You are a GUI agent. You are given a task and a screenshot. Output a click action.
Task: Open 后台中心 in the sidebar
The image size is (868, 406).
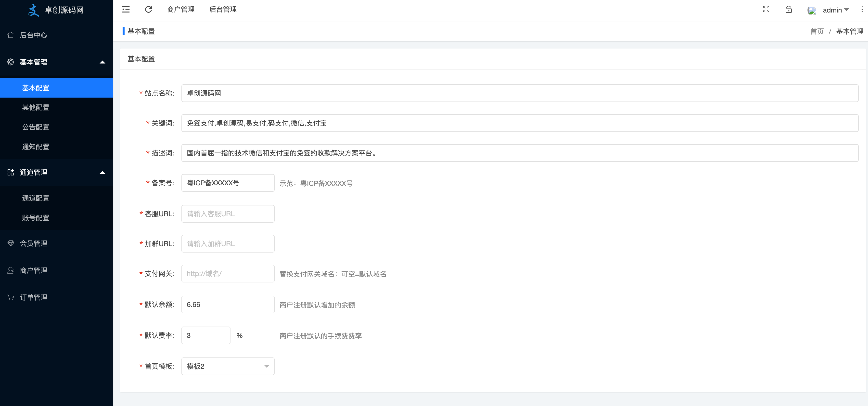(x=56, y=35)
